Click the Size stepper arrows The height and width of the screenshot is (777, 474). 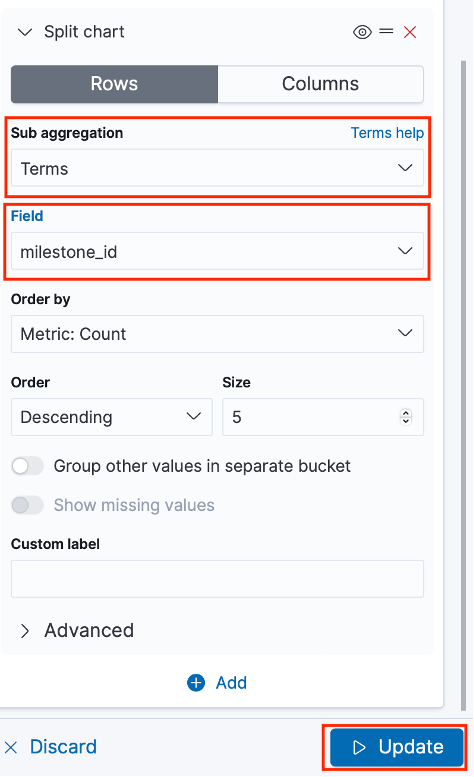click(406, 417)
